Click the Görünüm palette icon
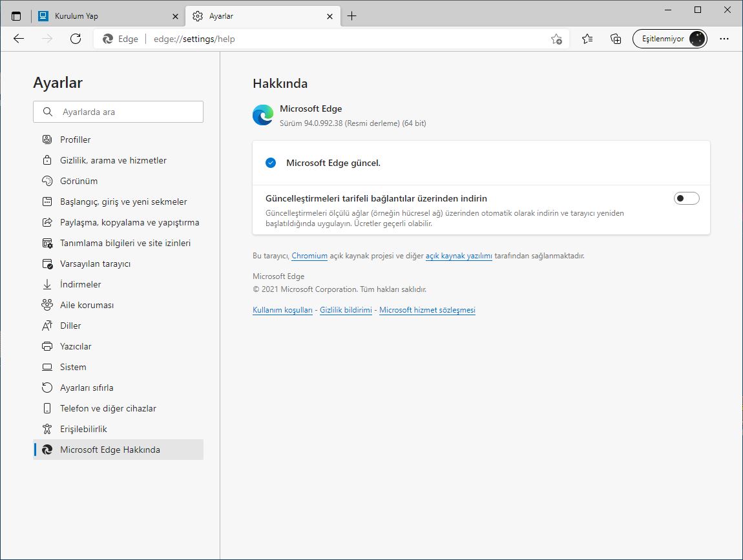This screenshot has height=560, width=743. click(47, 181)
